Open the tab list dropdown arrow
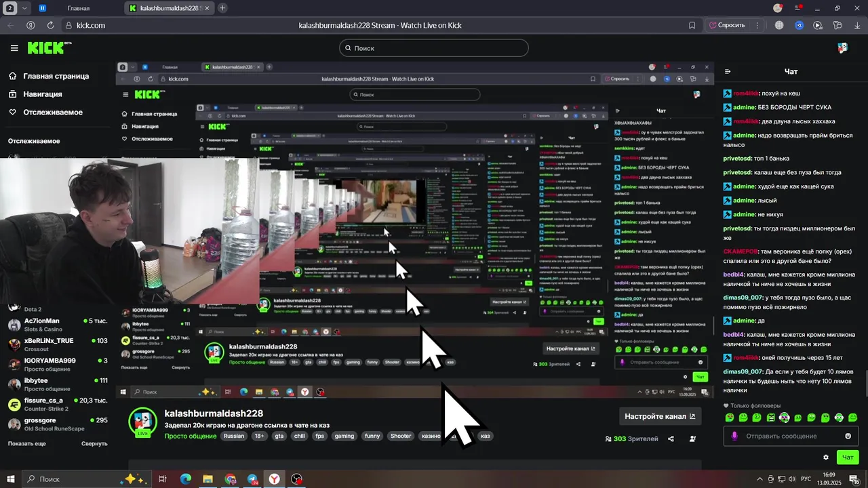This screenshot has width=868, height=488. [24, 8]
